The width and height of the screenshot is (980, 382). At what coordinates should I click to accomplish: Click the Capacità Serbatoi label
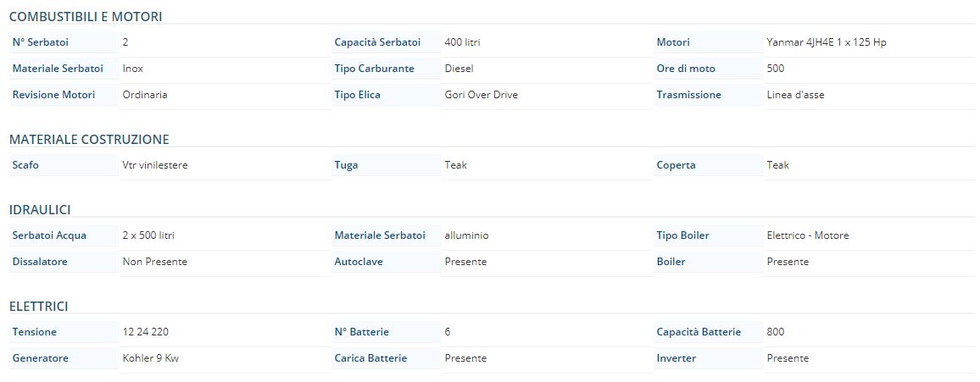[x=377, y=42]
